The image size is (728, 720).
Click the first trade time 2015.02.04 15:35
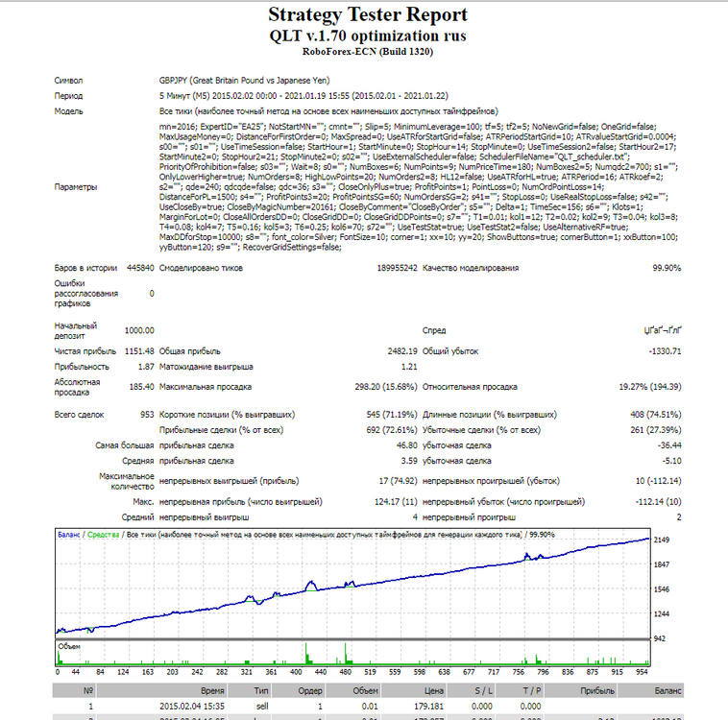pos(192,706)
